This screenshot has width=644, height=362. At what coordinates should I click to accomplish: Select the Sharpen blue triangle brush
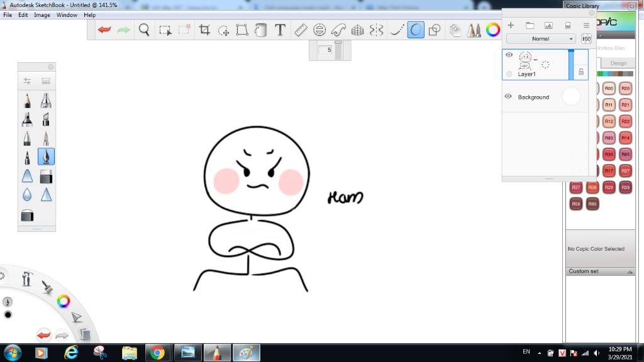tap(46, 195)
